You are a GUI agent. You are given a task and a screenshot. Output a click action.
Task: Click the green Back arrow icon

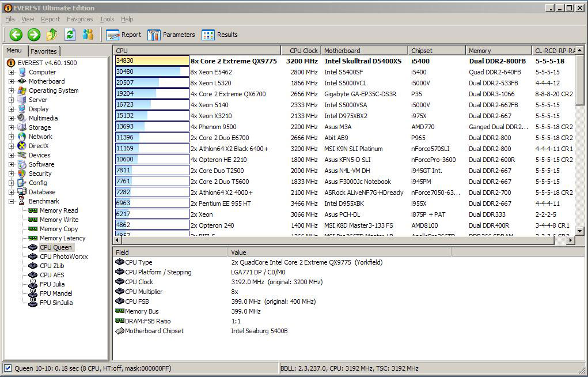(x=16, y=35)
